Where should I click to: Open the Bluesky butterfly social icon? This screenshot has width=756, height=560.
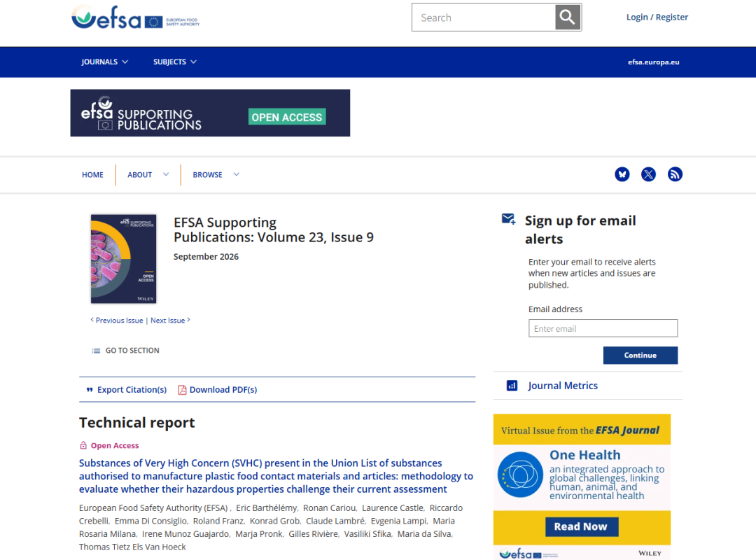622,174
